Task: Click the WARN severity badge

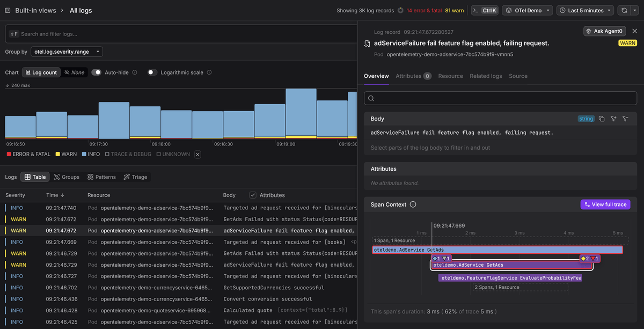Action: pos(627,43)
